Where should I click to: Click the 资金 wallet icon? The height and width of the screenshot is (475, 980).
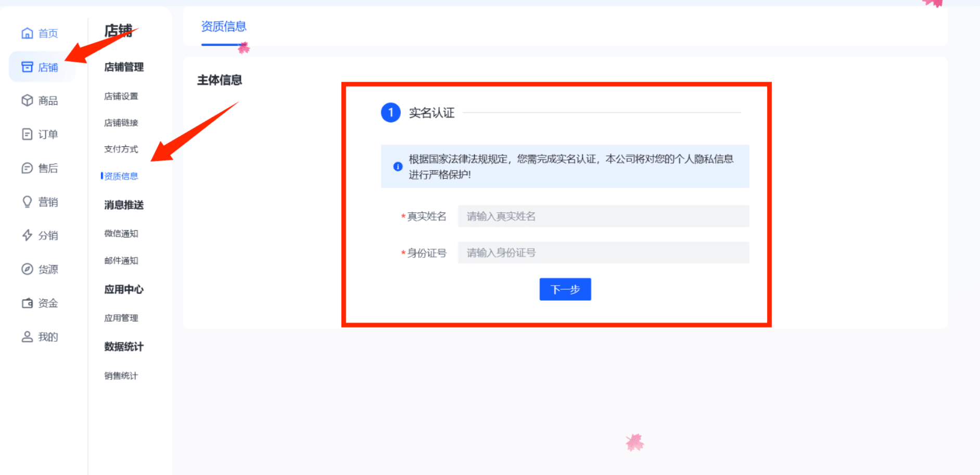pos(27,303)
